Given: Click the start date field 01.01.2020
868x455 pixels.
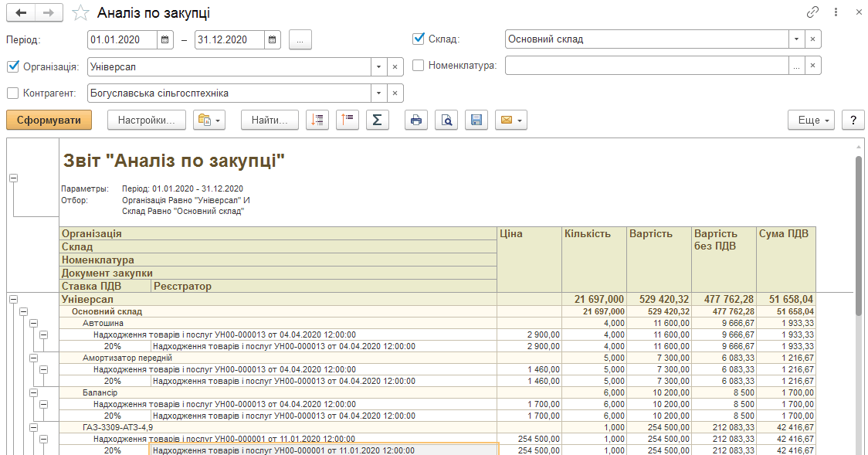Looking at the screenshot, I should point(122,40).
